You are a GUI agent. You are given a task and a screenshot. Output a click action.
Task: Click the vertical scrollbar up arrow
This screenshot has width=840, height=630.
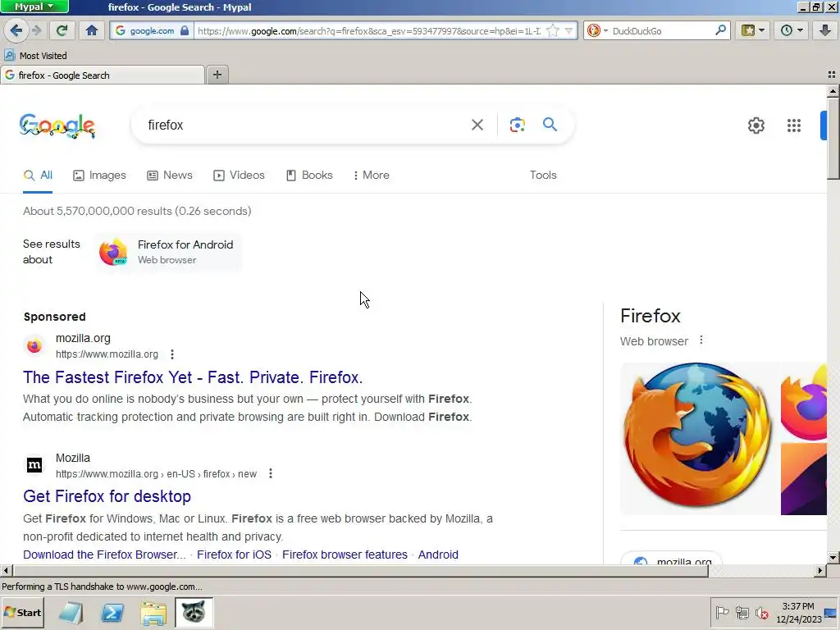833,90
